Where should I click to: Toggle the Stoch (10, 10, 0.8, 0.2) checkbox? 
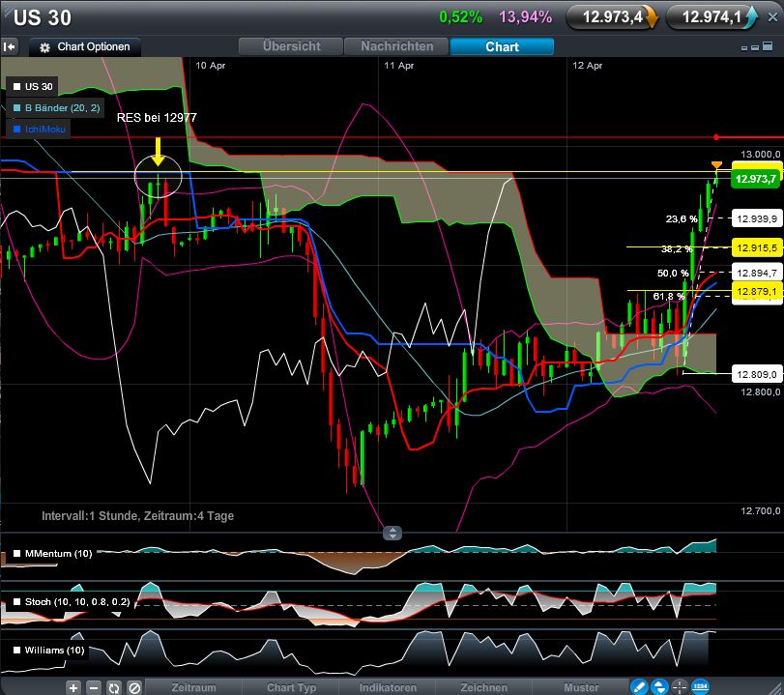tap(17, 601)
